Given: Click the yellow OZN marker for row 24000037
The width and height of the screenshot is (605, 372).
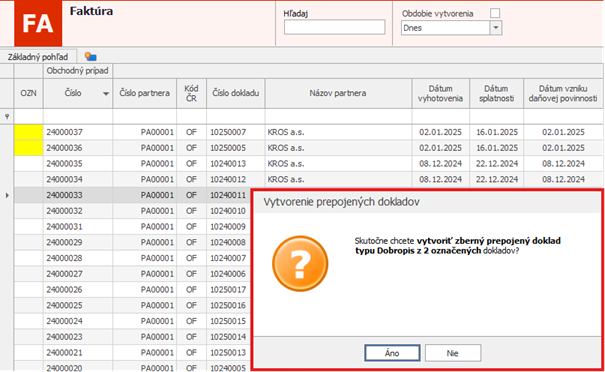Looking at the screenshot, I should [x=29, y=132].
